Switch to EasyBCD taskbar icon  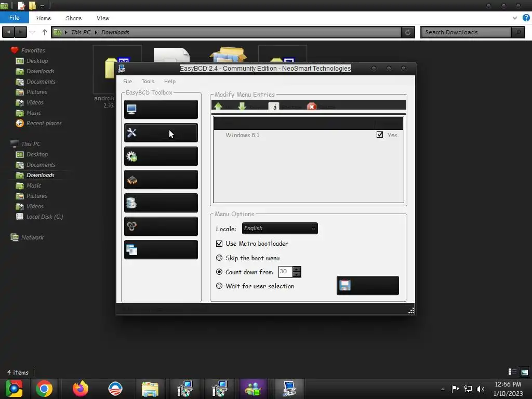point(289,389)
